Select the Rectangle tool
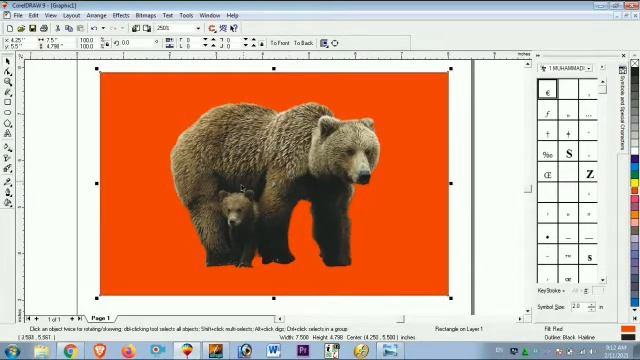 pos(8,102)
